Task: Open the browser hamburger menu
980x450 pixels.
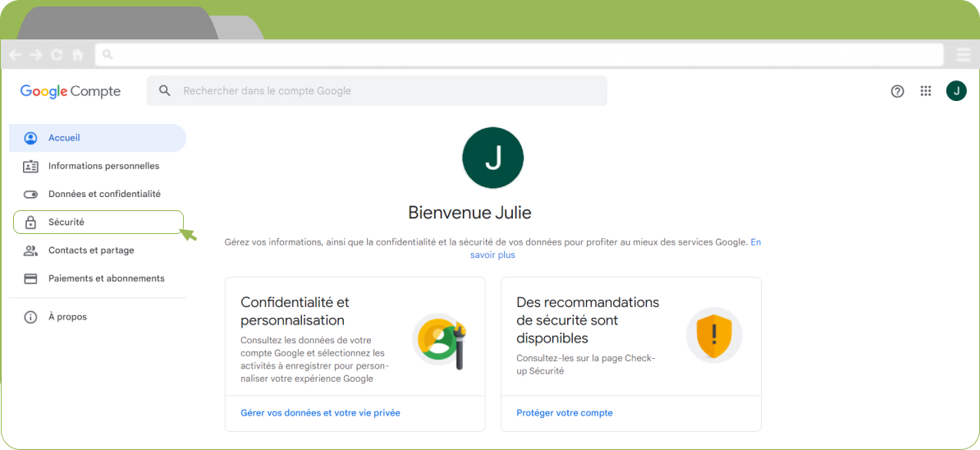Action: pyautogui.click(x=963, y=55)
